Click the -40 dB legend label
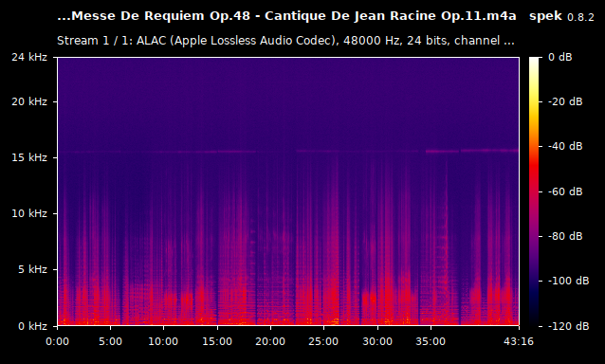Viewport: 605px width, 364px height. point(565,147)
